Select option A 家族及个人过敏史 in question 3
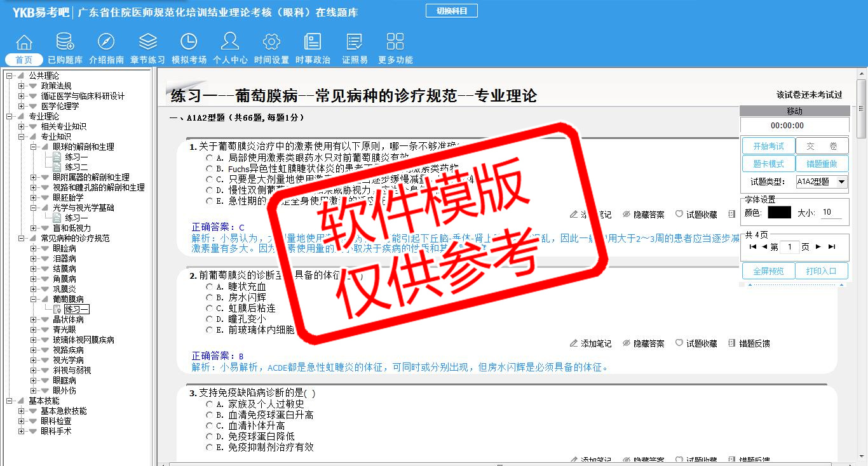 pyautogui.click(x=210, y=404)
